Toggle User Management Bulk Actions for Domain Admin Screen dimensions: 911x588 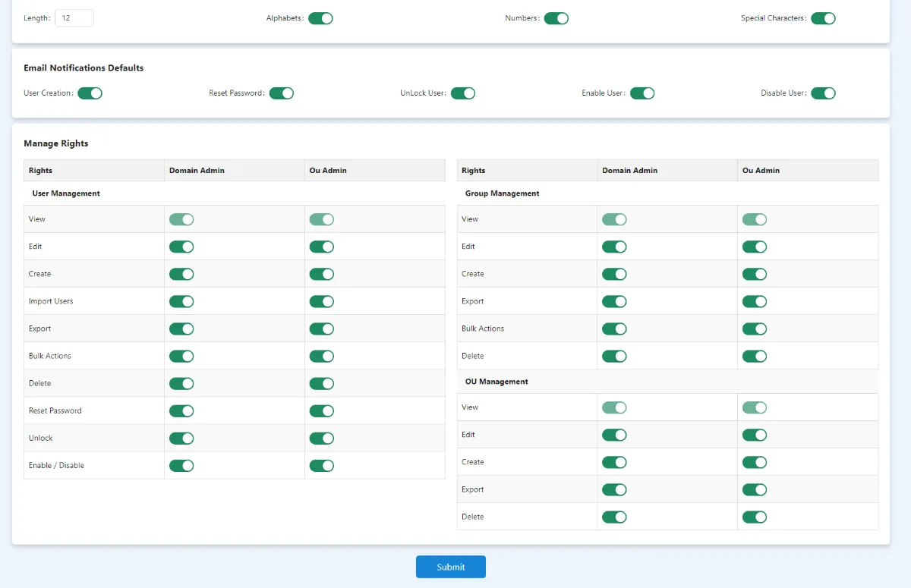click(181, 356)
